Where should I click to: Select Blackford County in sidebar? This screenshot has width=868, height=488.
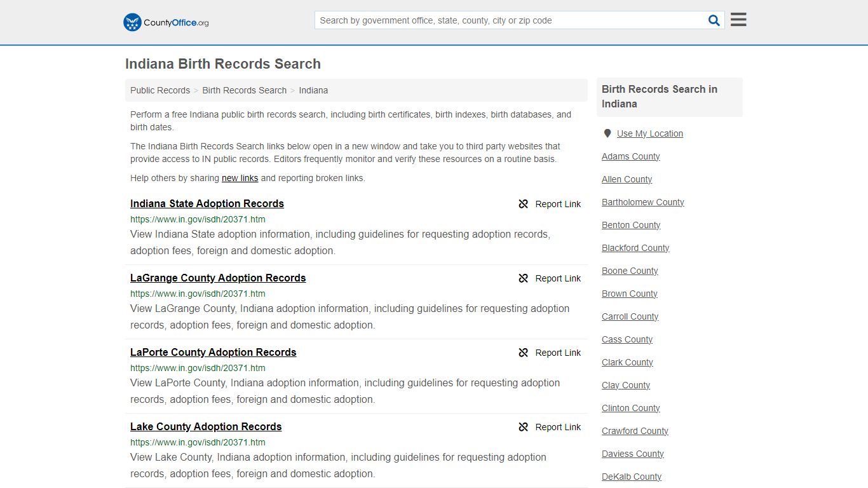pyautogui.click(x=635, y=248)
